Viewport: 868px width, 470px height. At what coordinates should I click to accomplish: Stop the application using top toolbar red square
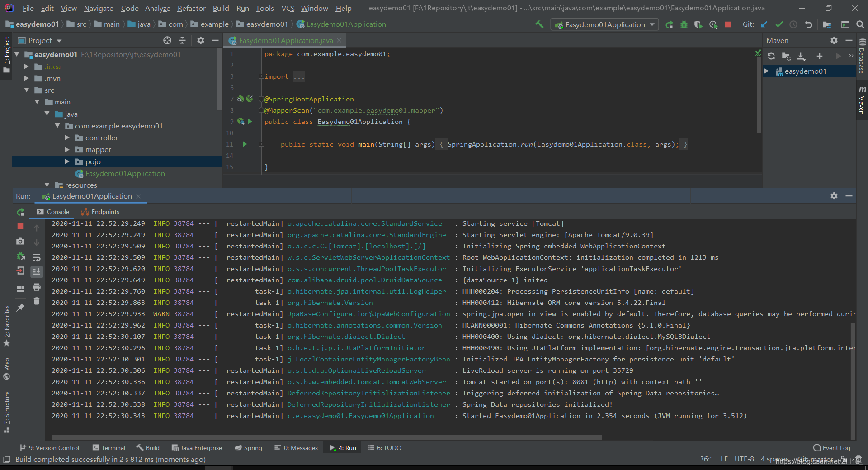[x=728, y=24]
